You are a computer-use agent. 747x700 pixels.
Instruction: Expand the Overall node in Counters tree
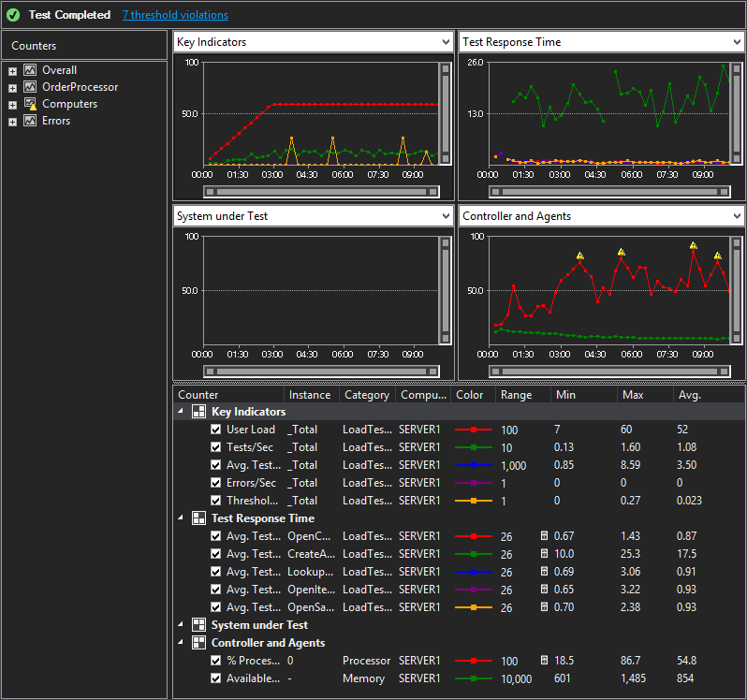12,71
